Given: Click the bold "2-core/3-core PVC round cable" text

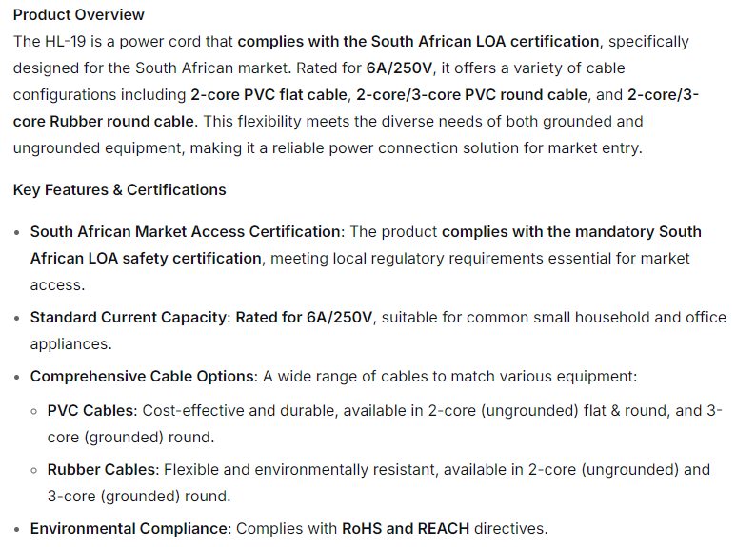Looking at the screenshot, I should pos(473,95).
